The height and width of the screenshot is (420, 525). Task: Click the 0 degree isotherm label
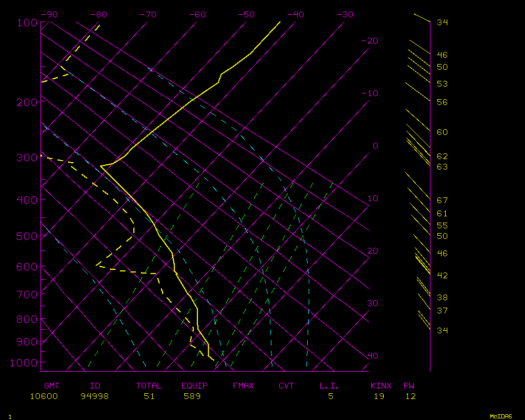coord(375,146)
